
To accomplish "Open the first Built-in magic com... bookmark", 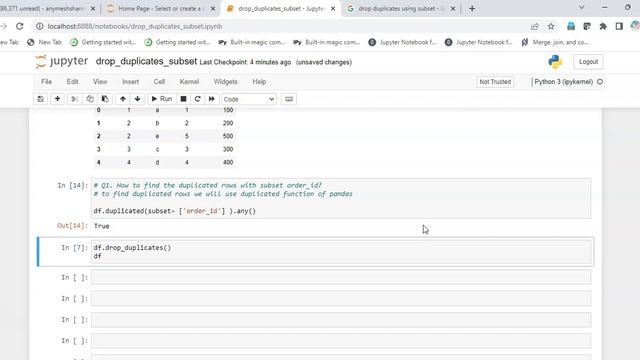I will (252, 42).
